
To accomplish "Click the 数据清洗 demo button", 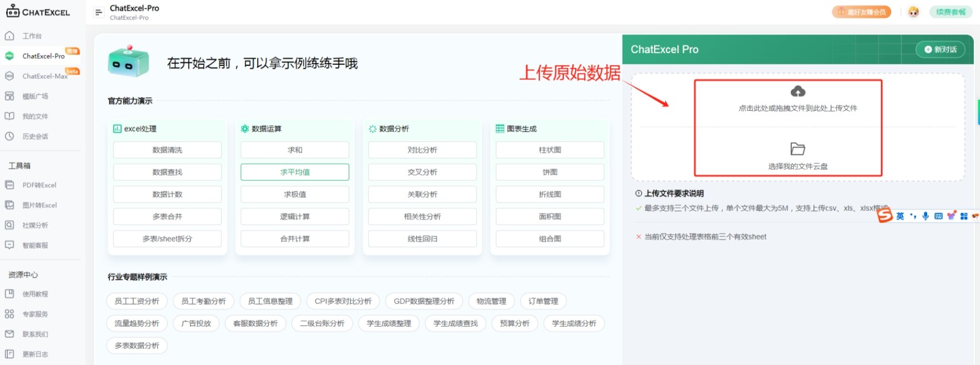I will pos(167,150).
